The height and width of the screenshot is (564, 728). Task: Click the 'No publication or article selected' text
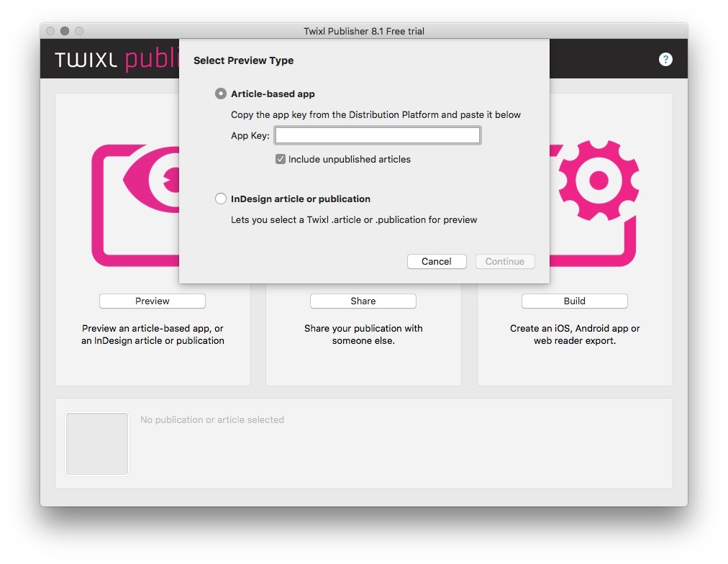tap(212, 420)
